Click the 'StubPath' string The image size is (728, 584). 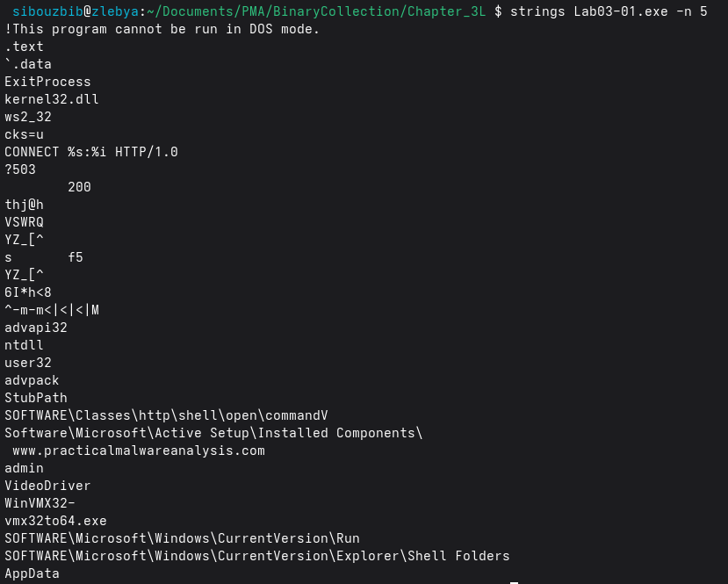point(36,398)
